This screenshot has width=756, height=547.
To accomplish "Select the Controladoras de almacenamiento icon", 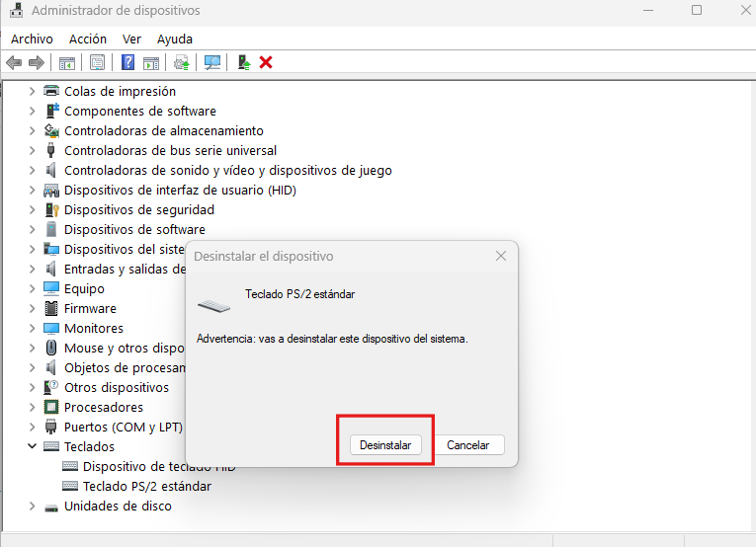I will [x=51, y=130].
